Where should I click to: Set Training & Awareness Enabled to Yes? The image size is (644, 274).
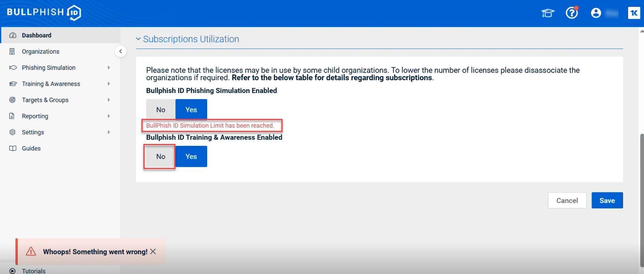click(x=191, y=156)
